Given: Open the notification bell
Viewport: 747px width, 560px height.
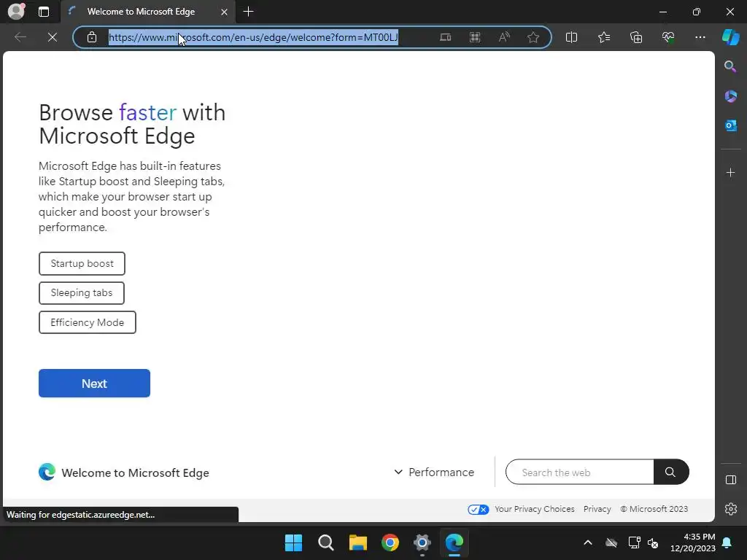Looking at the screenshot, I should tap(727, 542).
